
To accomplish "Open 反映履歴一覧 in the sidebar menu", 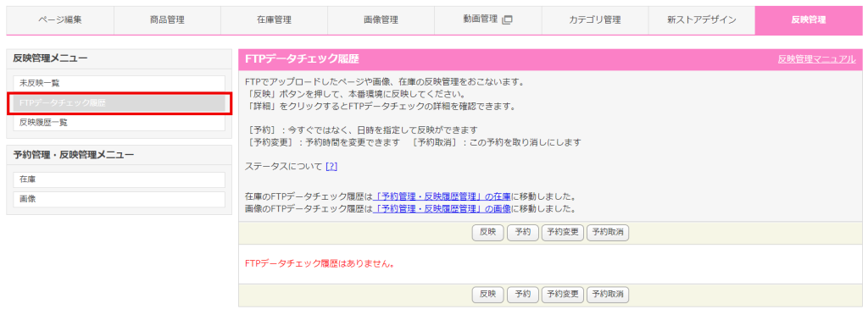I will tap(119, 123).
